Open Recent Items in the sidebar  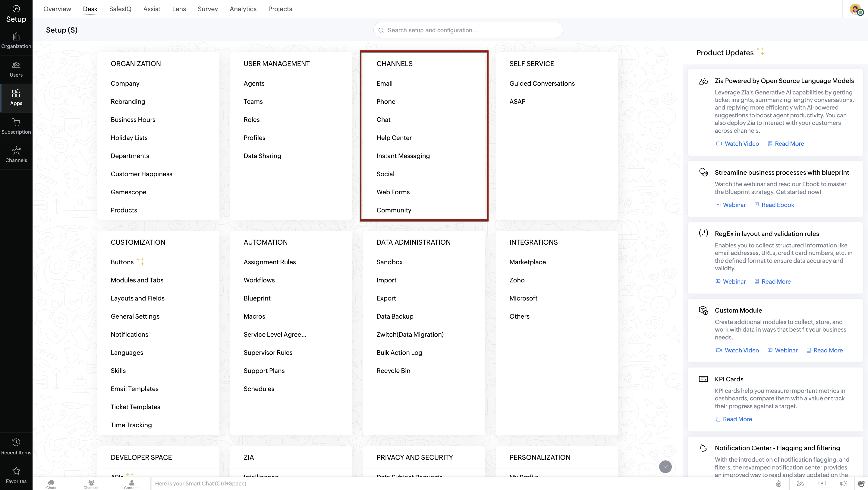click(16, 446)
